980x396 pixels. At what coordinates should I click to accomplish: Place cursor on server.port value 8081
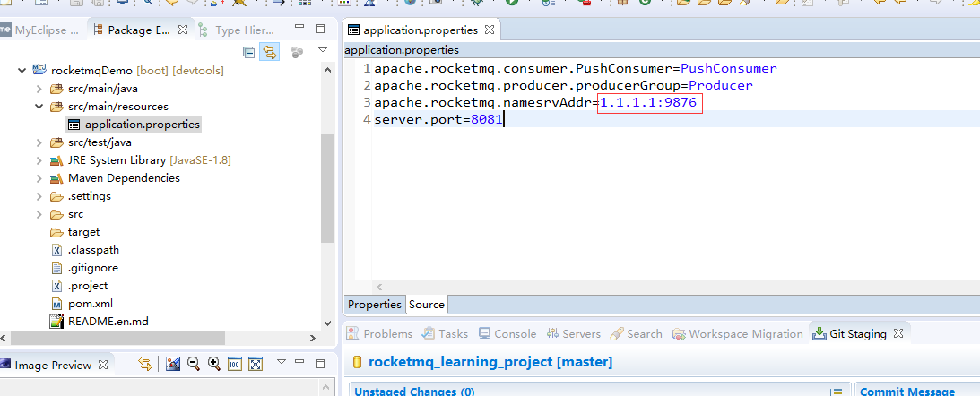(487, 119)
